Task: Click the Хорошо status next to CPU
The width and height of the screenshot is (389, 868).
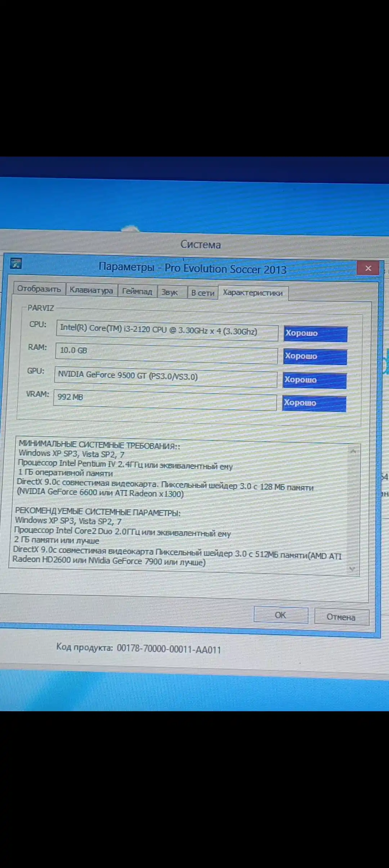Action: click(316, 334)
